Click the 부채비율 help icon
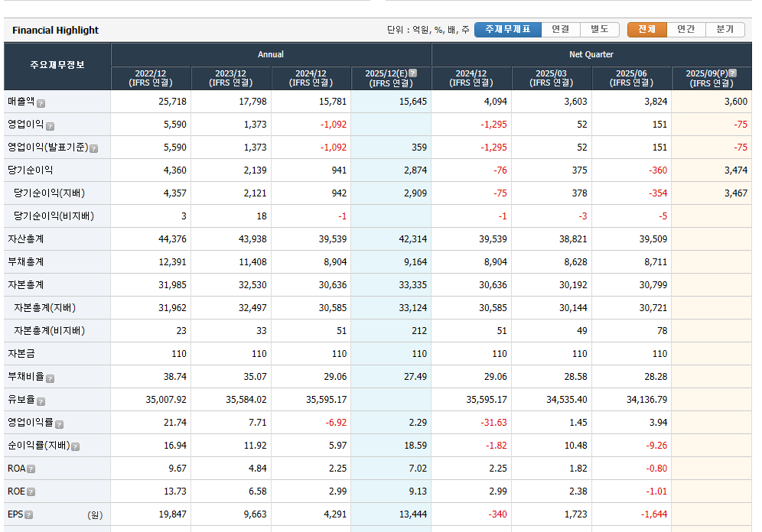This screenshot has width=762, height=532. tap(50, 378)
